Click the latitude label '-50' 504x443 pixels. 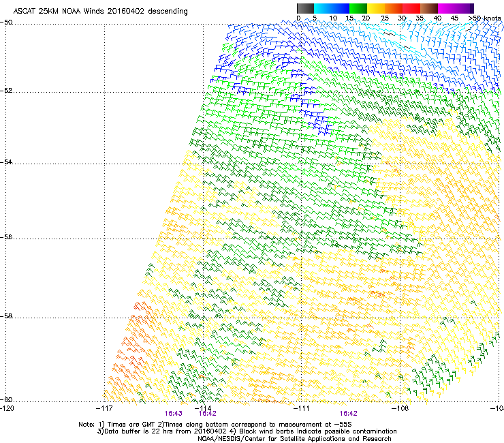click(x=6, y=22)
